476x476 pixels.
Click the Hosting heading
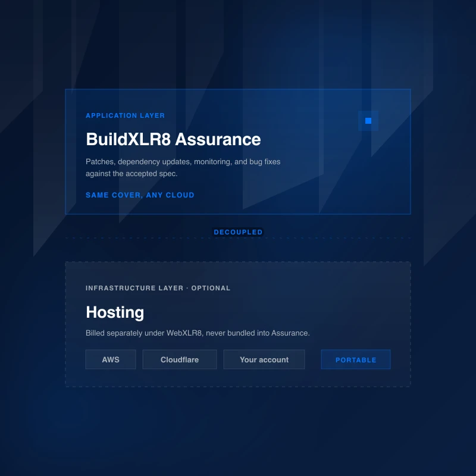115,312
